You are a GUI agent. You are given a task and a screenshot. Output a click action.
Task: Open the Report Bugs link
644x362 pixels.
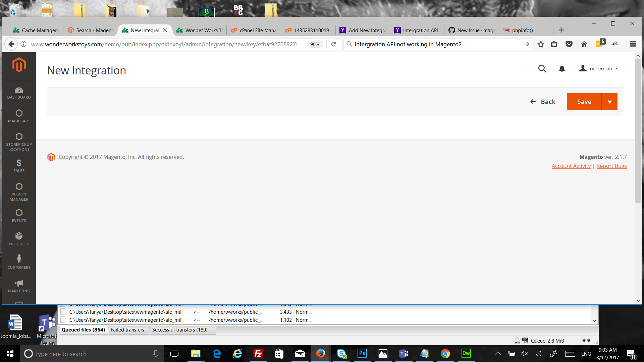611,166
